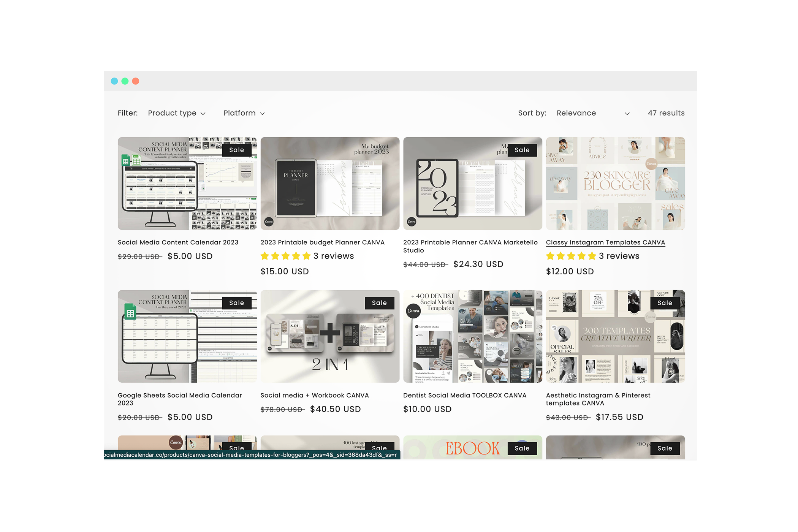Open the Product type filter dropdown

click(177, 113)
